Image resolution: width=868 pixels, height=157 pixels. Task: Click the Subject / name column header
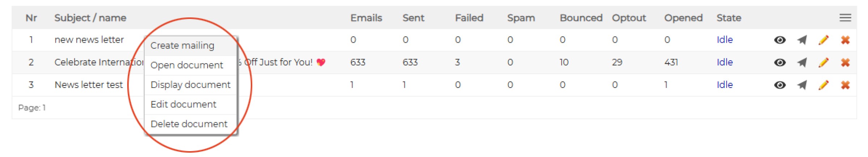pos(90,18)
